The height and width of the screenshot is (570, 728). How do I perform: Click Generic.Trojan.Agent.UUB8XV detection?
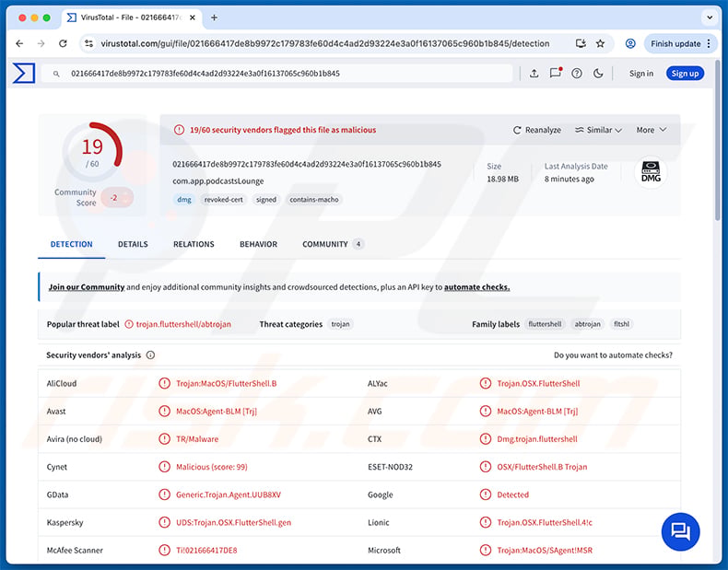[229, 494]
